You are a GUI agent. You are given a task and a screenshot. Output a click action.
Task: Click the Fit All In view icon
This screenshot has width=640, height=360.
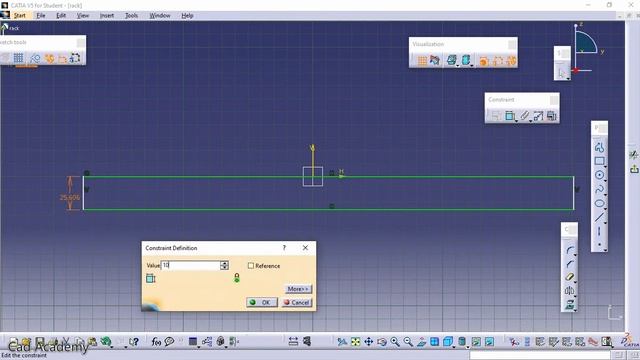(x=356, y=342)
